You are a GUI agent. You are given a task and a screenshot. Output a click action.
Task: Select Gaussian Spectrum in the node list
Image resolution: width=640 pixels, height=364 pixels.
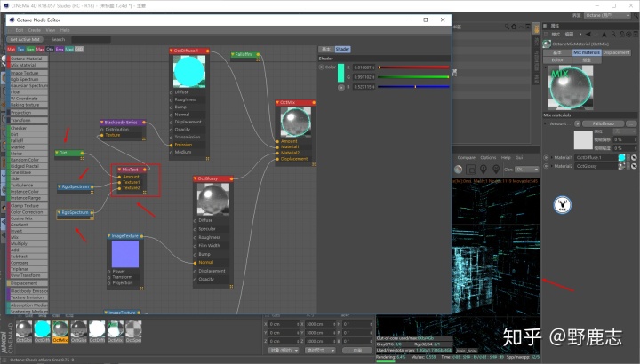28,85
